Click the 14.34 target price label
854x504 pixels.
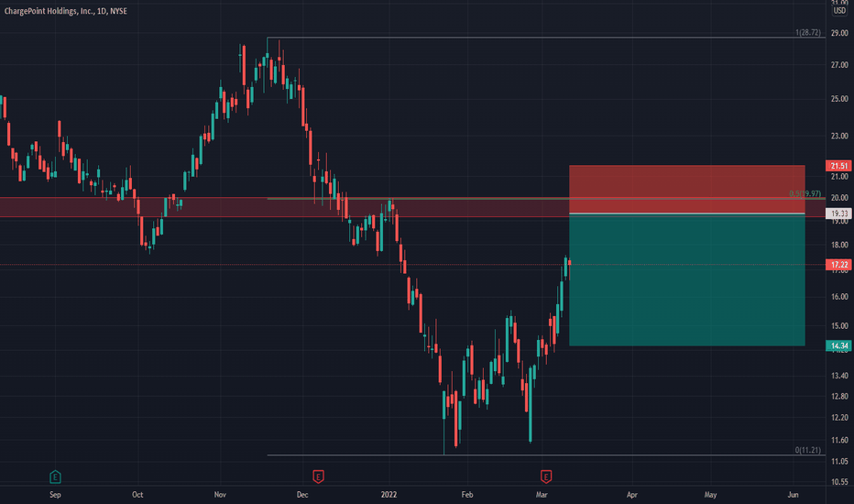point(838,346)
